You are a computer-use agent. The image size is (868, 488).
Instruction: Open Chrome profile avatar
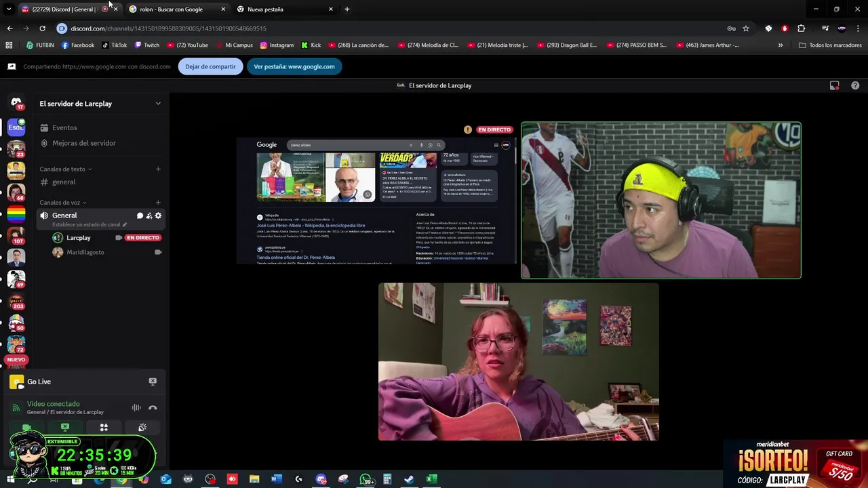pos(842,28)
